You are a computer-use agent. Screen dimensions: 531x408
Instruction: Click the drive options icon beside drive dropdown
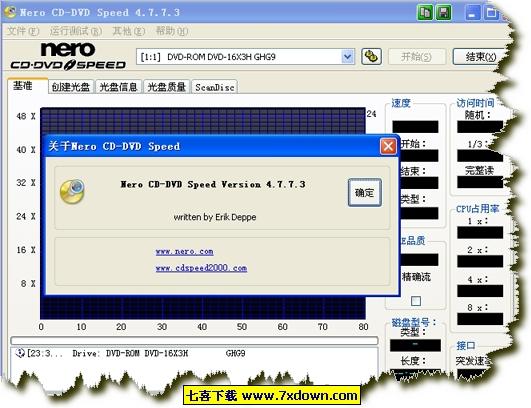[371, 57]
